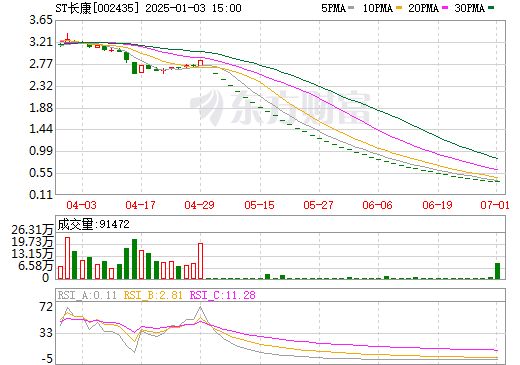Click the 20PMA magenta legend marker
520x365 pixels.
click(445, 8)
